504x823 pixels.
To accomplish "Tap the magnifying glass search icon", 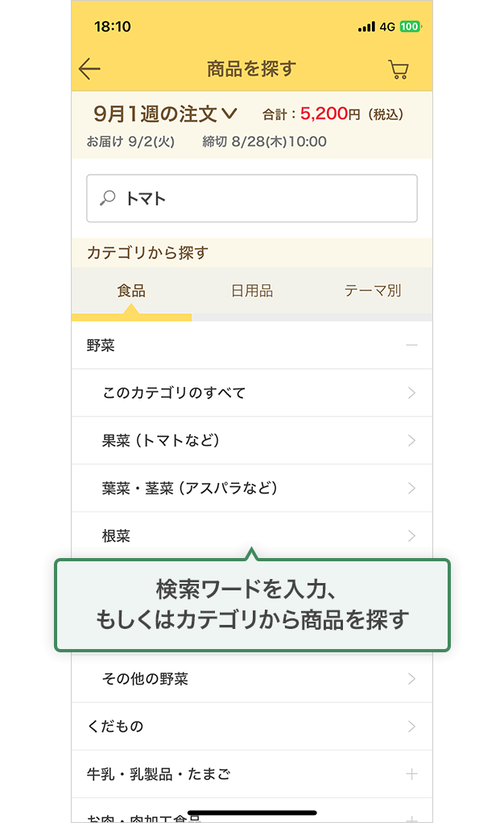I will [x=108, y=198].
